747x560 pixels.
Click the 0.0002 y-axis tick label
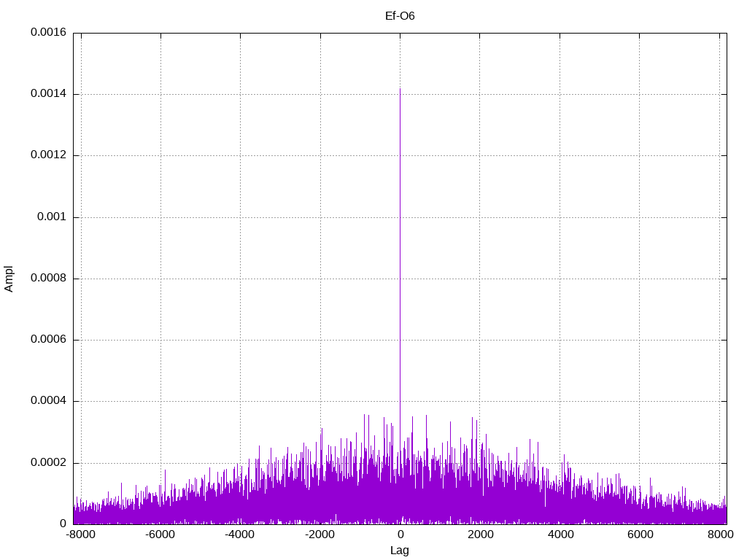click(x=48, y=463)
